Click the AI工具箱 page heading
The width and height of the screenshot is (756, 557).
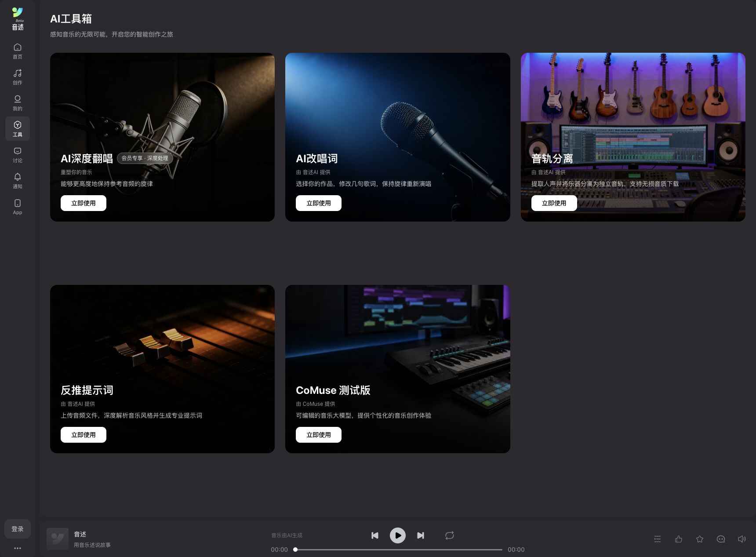71,18
